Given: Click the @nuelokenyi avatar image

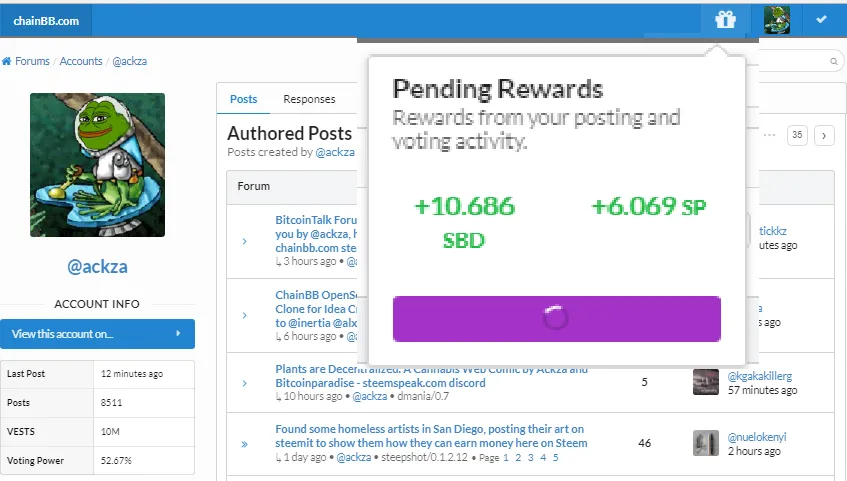Looking at the screenshot, I should tap(706, 443).
